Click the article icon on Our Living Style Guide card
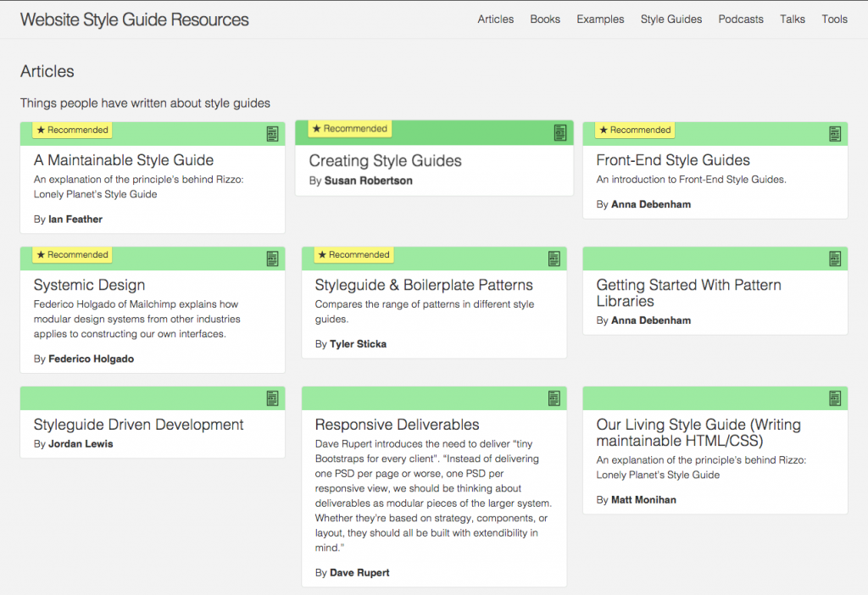The height and width of the screenshot is (595, 868). pyautogui.click(x=836, y=397)
